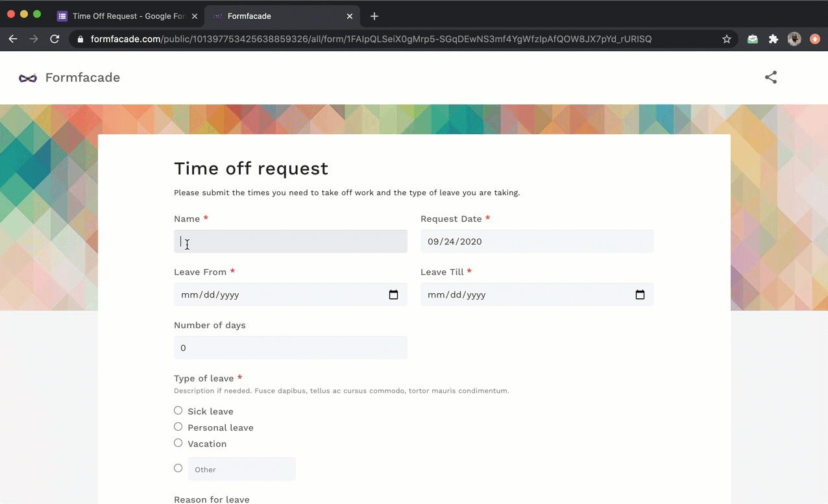
Task: Reload the current page
Action: point(55,39)
